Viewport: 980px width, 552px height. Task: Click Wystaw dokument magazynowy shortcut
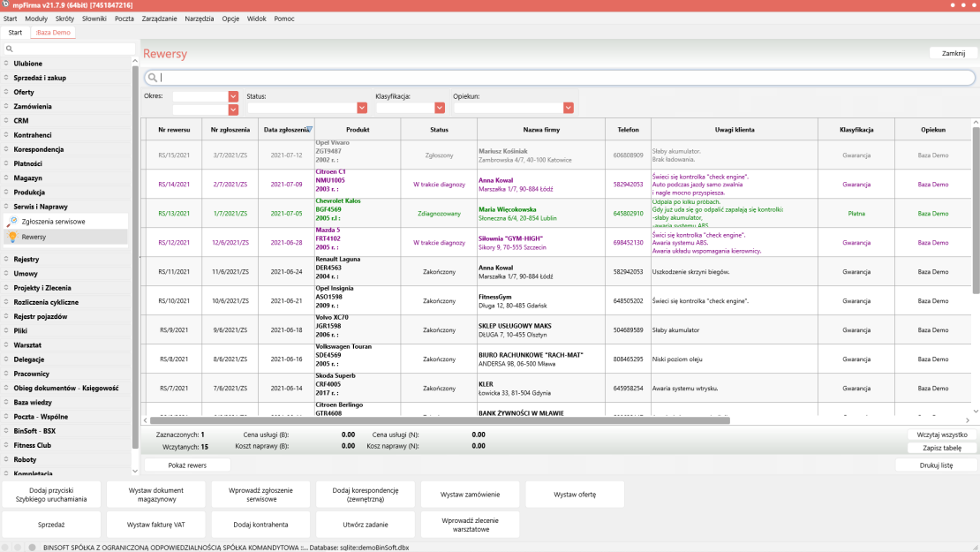[156, 495]
